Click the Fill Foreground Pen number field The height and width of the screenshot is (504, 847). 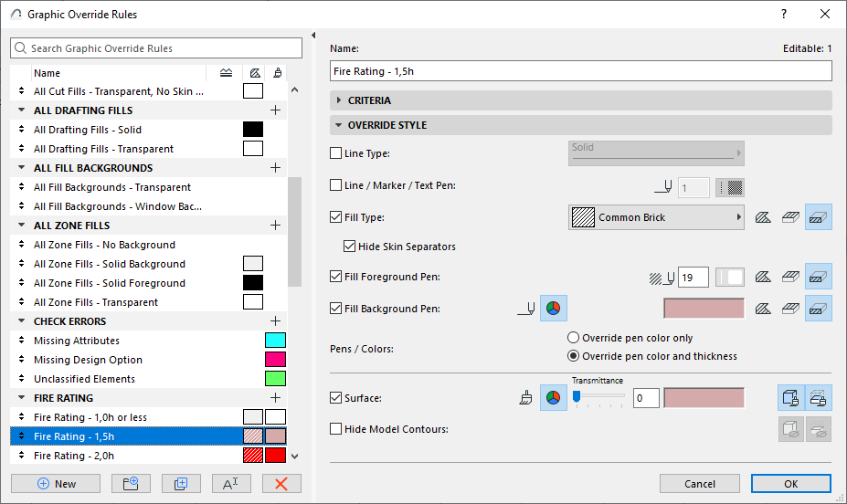pyautogui.click(x=693, y=278)
